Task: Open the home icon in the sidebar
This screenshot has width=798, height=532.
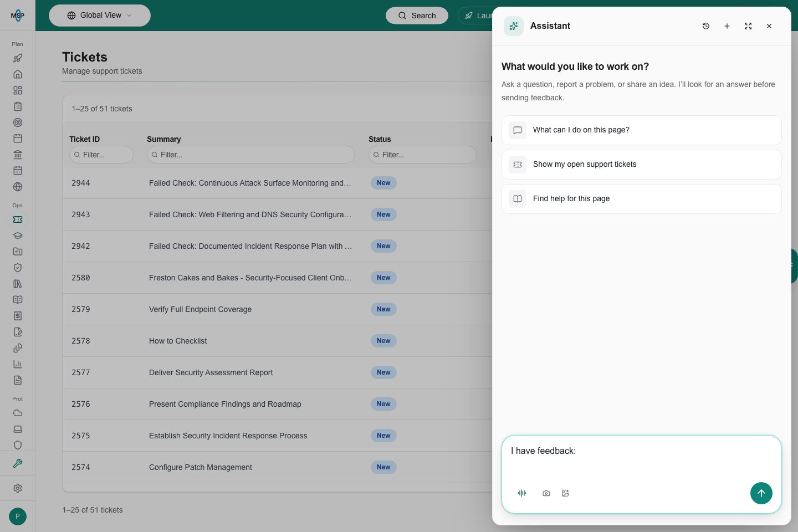Action: [x=18, y=74]
